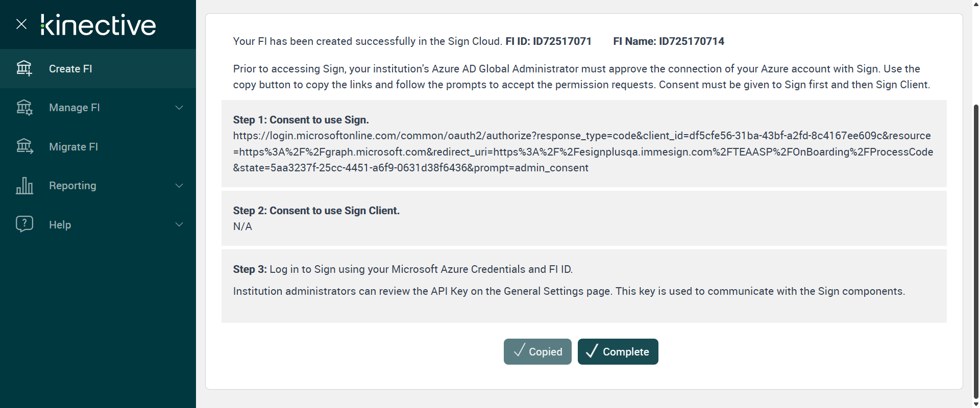980x408 pixels.
Task: Expand the Reporting submenu chevron
Action: [179, 186]
